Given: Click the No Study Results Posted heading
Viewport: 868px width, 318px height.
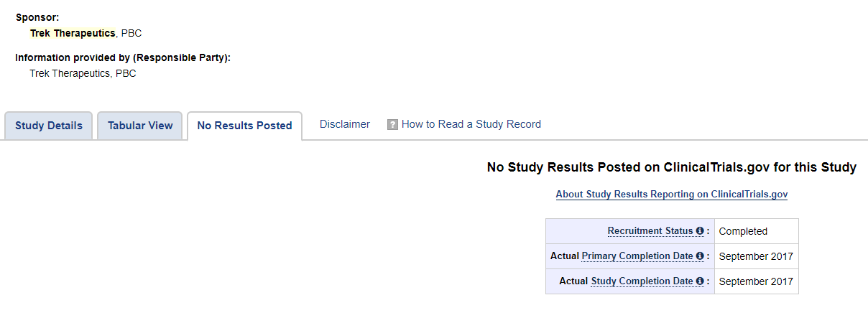Looking at the screenshot, I should (672, 167).
